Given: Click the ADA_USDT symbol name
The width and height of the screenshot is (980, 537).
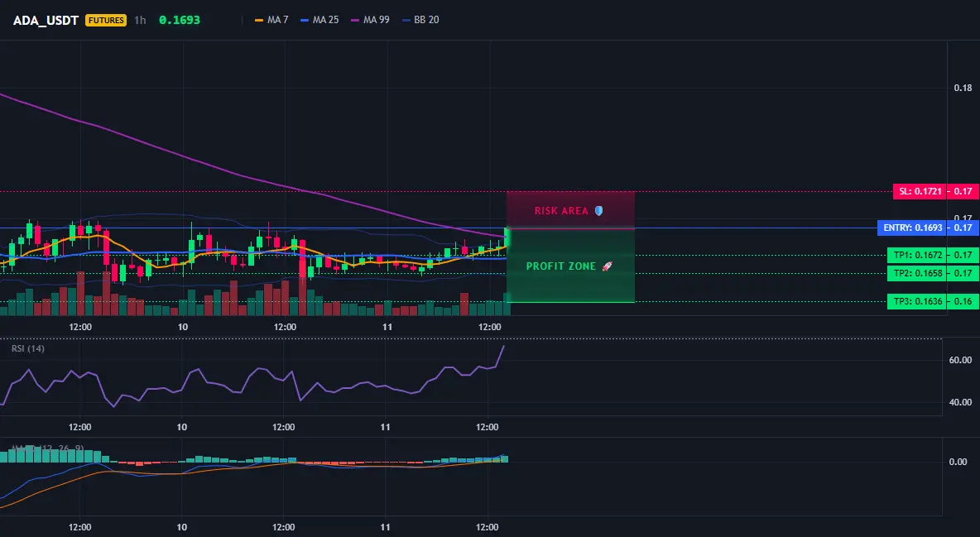Looking at the screenshot, I should 46,20.
